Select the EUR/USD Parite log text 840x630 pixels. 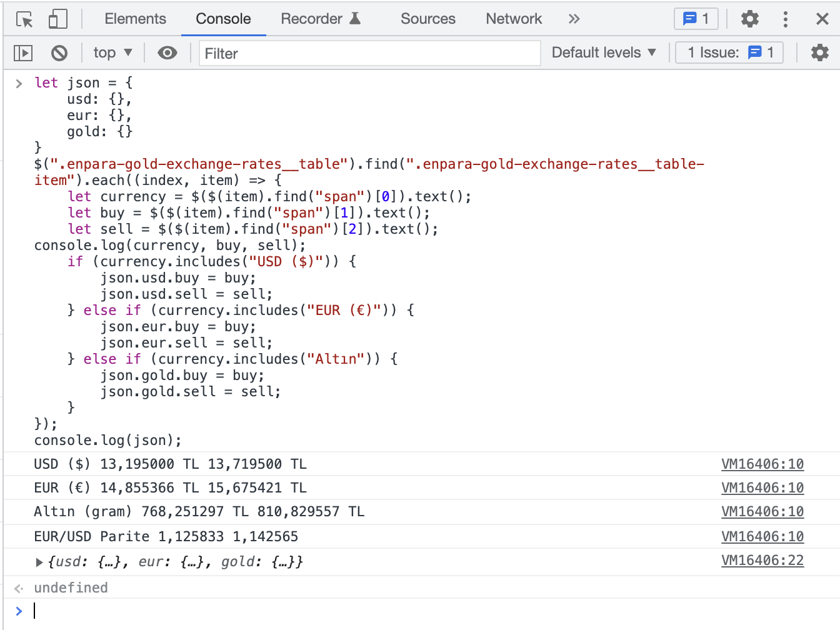[x=166, y=536]
